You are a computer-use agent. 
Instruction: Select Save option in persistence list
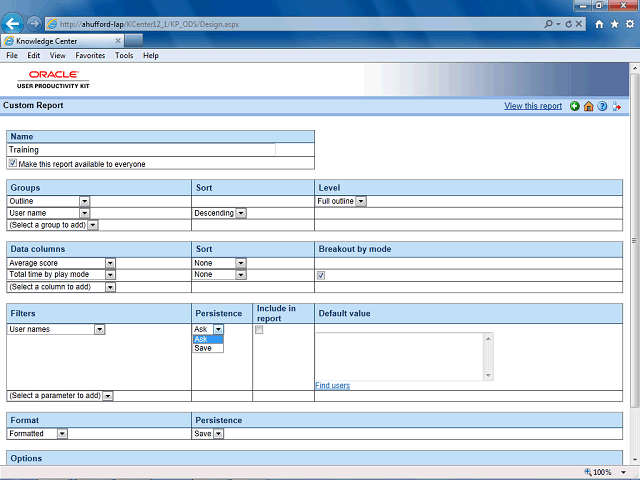point(208,348)
